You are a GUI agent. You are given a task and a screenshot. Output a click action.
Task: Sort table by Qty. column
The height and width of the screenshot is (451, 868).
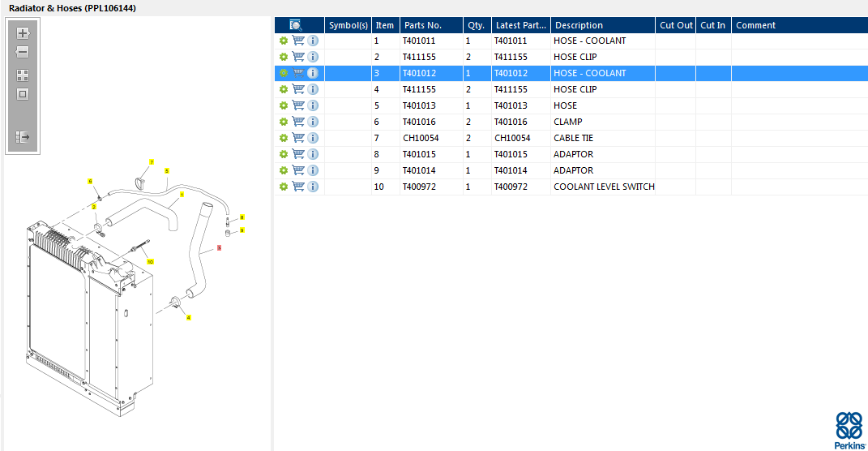click(x=476, y=25)
